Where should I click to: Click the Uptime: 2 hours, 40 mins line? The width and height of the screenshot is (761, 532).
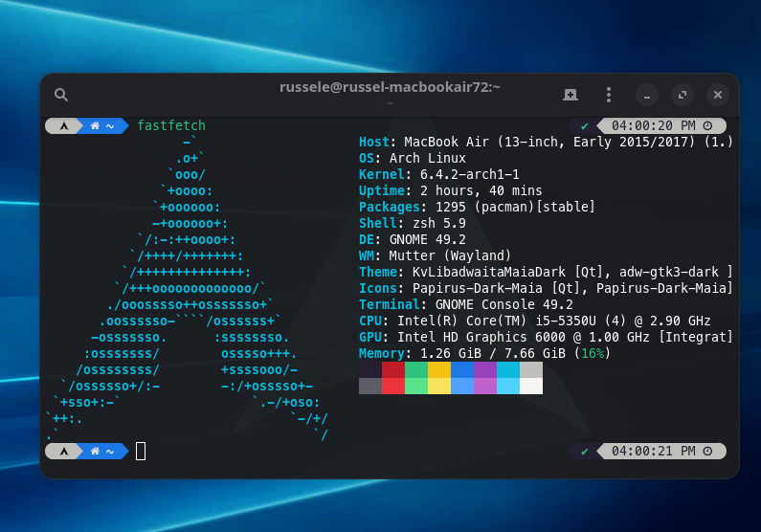[x=451, y=190]
